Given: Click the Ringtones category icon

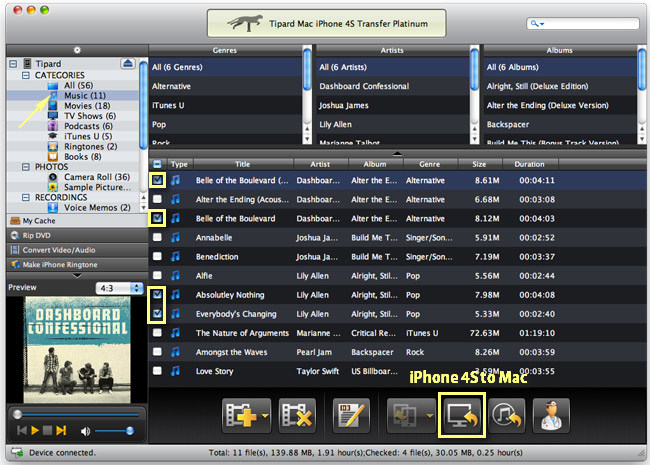Looking at the screenshot, I should pyautogui.click(x=53, y=146).
